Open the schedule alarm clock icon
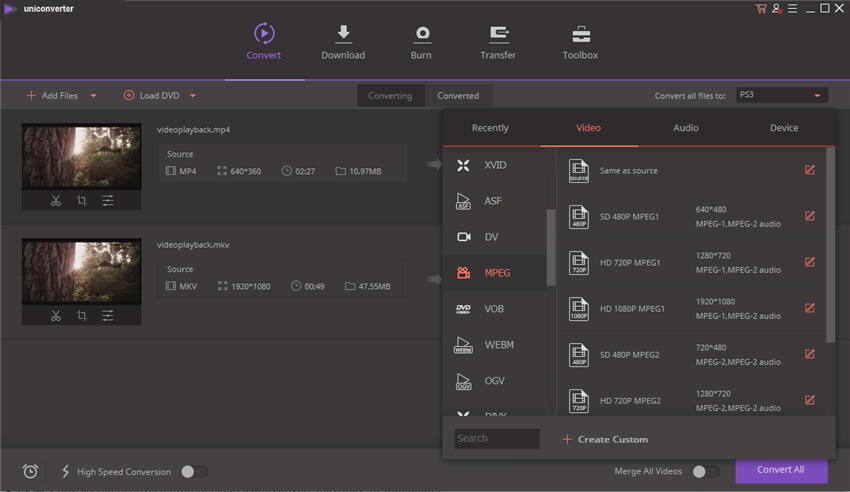This screenshot has height=492, width=850. point(30,471)
